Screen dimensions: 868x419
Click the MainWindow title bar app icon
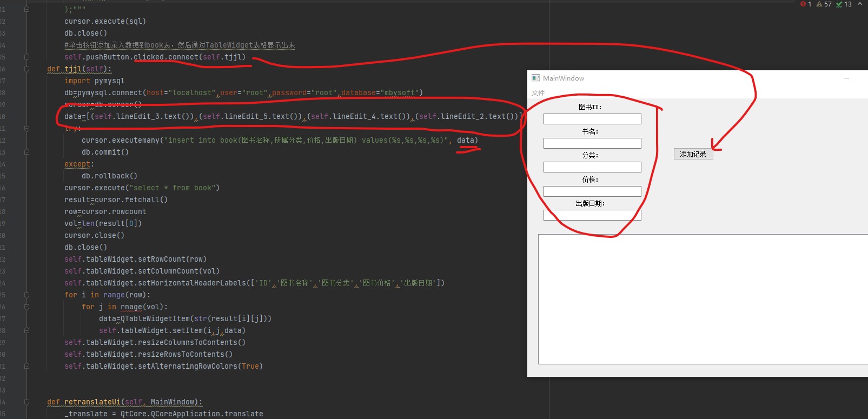click(535, 78)
